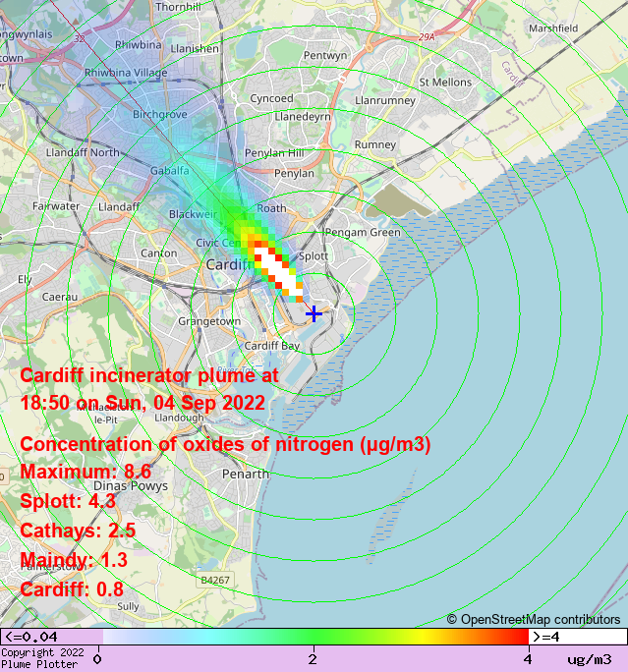Click the white plume core near Splott
This screenshot has width=628, height=672.
coord(279,271)
